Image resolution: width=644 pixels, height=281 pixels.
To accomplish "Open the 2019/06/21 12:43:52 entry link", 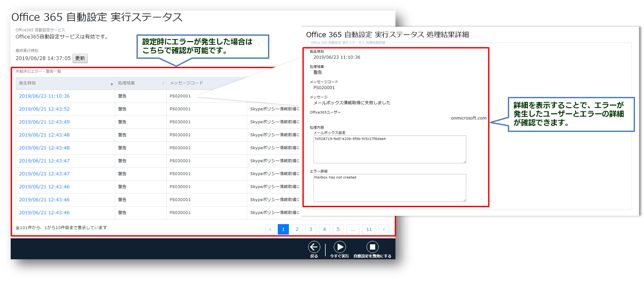I will 44,109.
